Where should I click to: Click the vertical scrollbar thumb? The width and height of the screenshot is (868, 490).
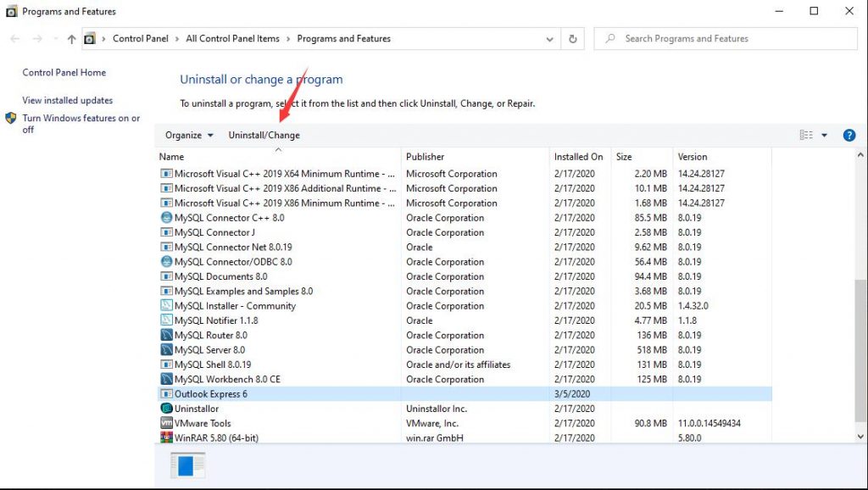860,350
